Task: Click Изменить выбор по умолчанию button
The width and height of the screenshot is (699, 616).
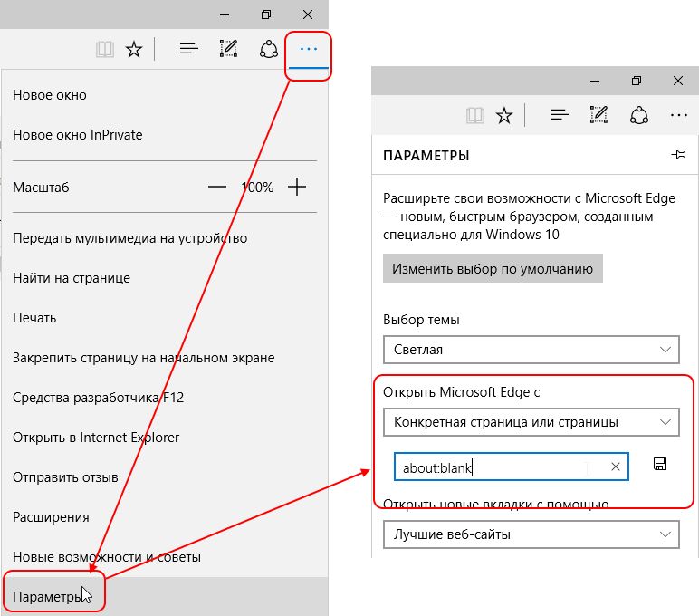Action: pos(493,268)
